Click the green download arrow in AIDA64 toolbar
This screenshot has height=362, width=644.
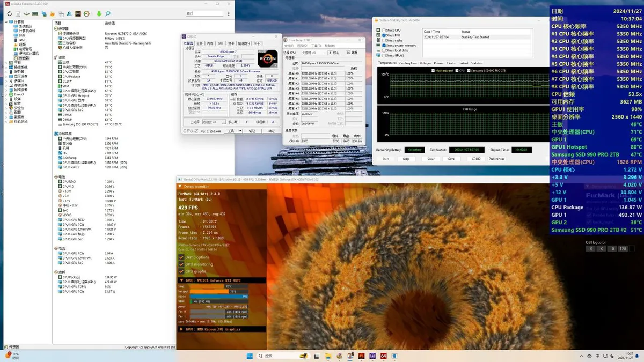coord(99,13)
